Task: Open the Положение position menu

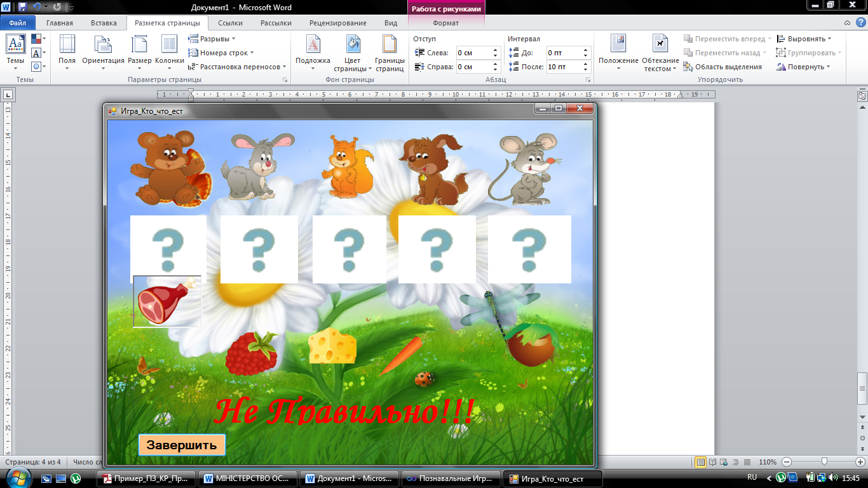Action: click(618, 52)
